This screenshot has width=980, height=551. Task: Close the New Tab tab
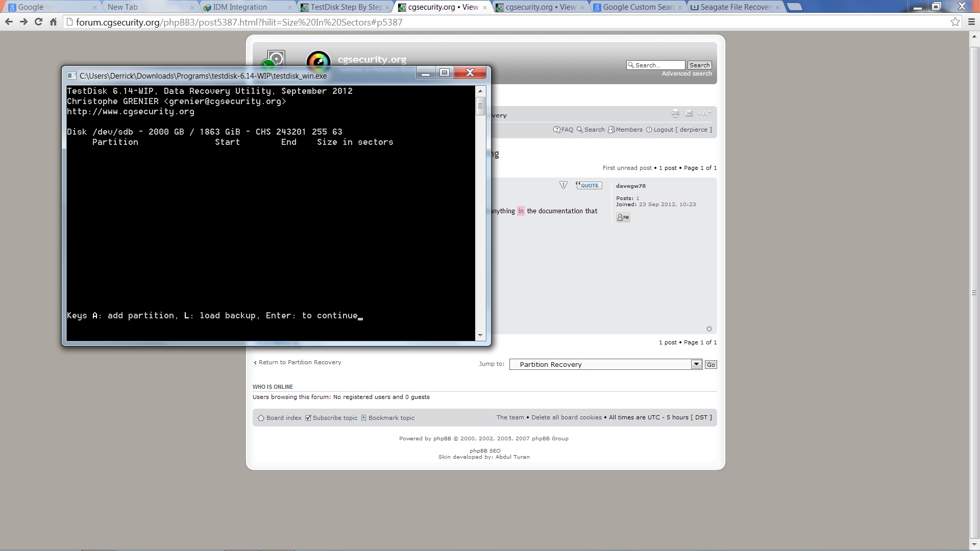[x=192, y=7]
